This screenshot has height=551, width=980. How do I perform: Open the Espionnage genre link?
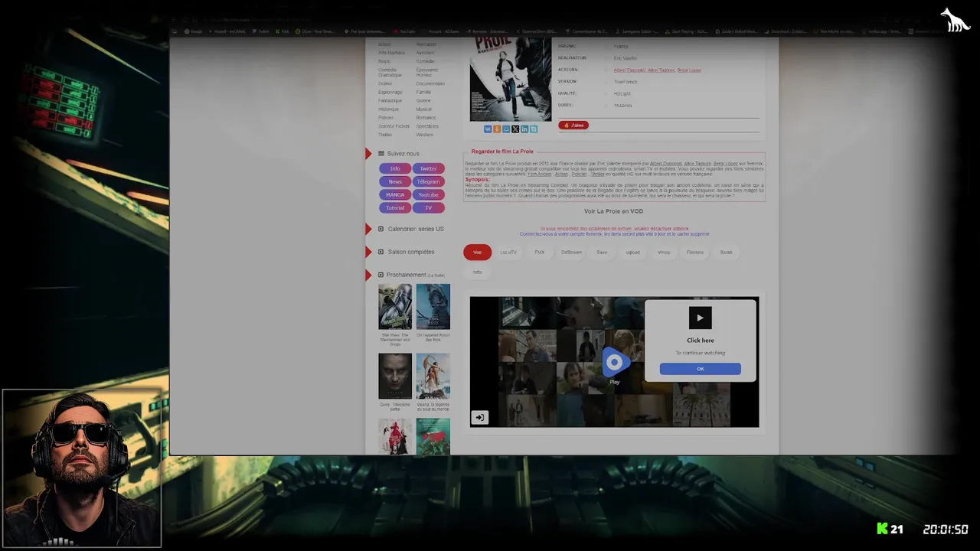(390, 92)
